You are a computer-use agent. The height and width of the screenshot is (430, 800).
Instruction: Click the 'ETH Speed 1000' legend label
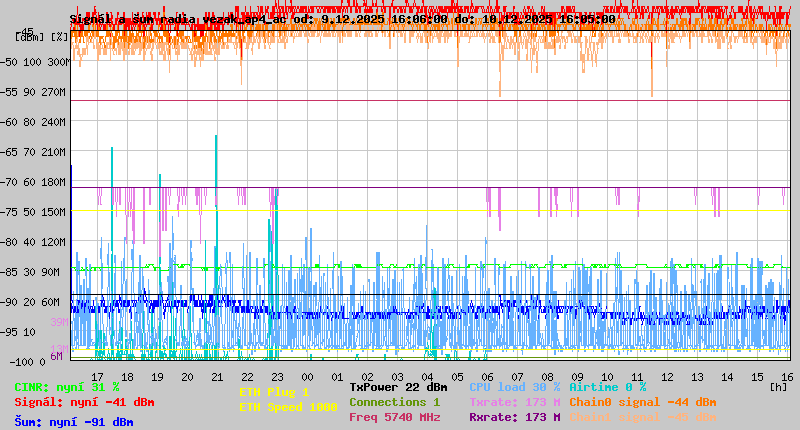tap(288, 407)
